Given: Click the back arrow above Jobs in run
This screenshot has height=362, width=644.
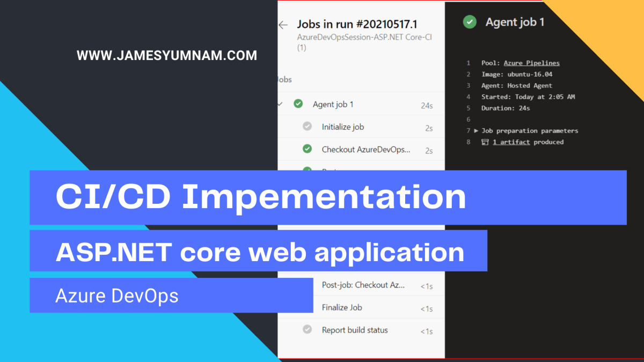Looking at the screenshot, I should pos(284,25).
